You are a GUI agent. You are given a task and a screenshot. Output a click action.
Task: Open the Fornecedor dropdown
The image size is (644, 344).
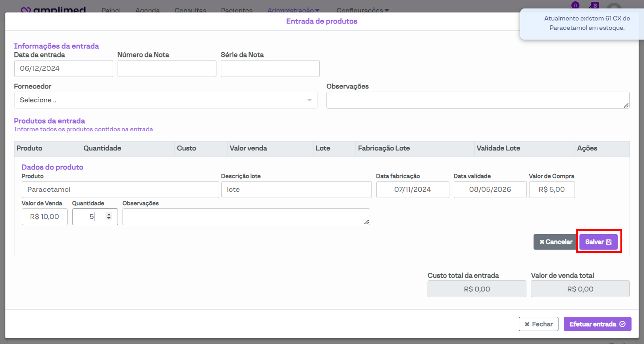(165, 100)
